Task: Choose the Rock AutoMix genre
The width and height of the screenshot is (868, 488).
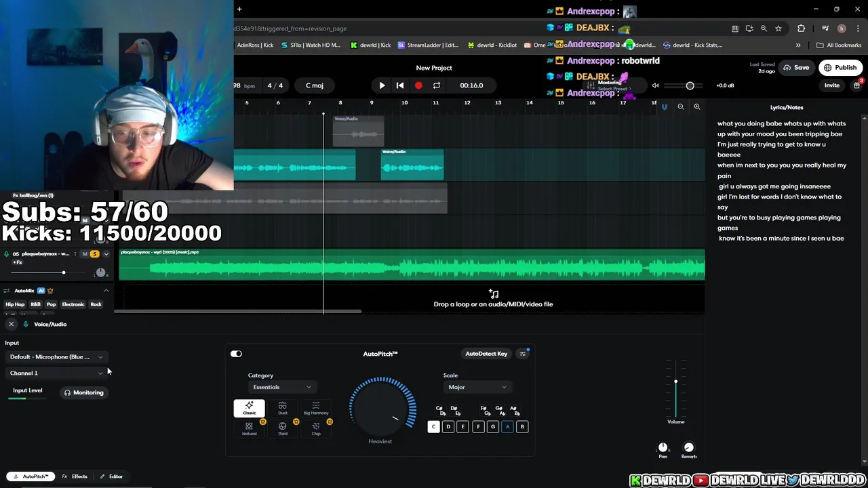Action: tap(96, 304)
